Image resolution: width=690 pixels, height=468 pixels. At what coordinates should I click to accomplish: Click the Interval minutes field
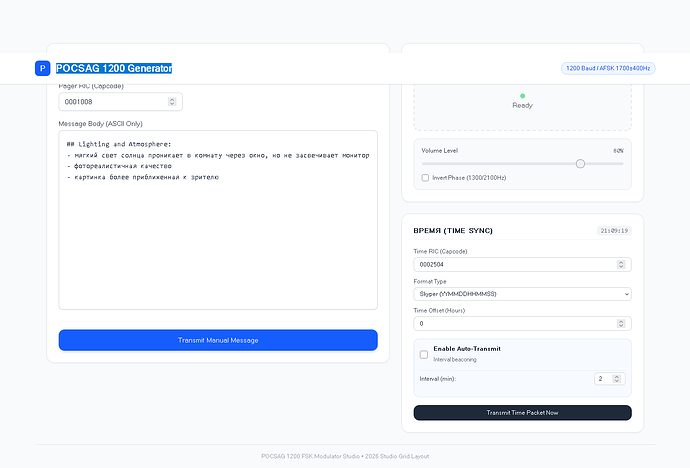(x=609, y=379)
